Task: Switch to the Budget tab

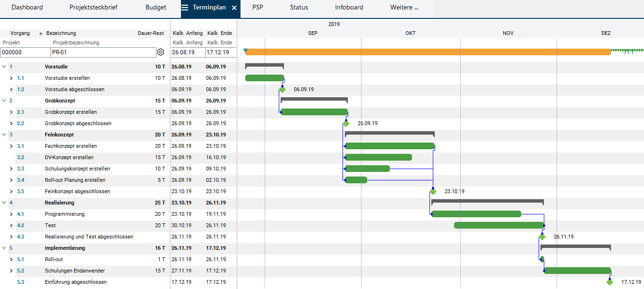Action: pyautogui.click(x=156, y=8)
